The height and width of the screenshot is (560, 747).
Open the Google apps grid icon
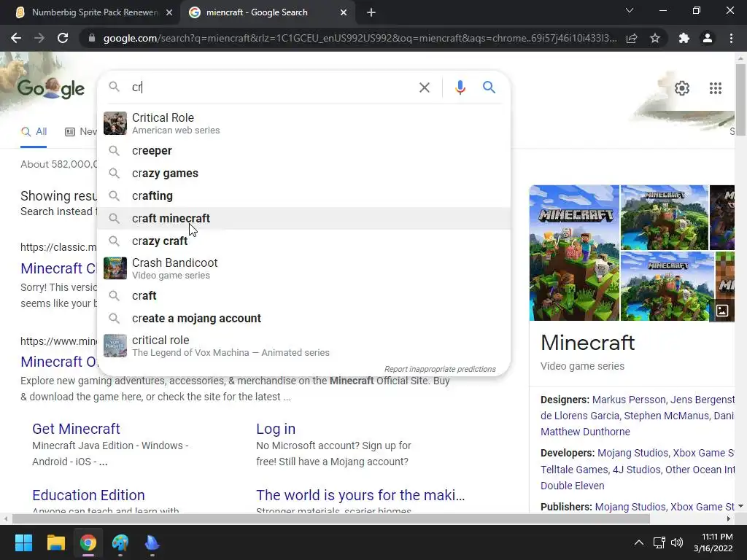[x=715, y=88]
